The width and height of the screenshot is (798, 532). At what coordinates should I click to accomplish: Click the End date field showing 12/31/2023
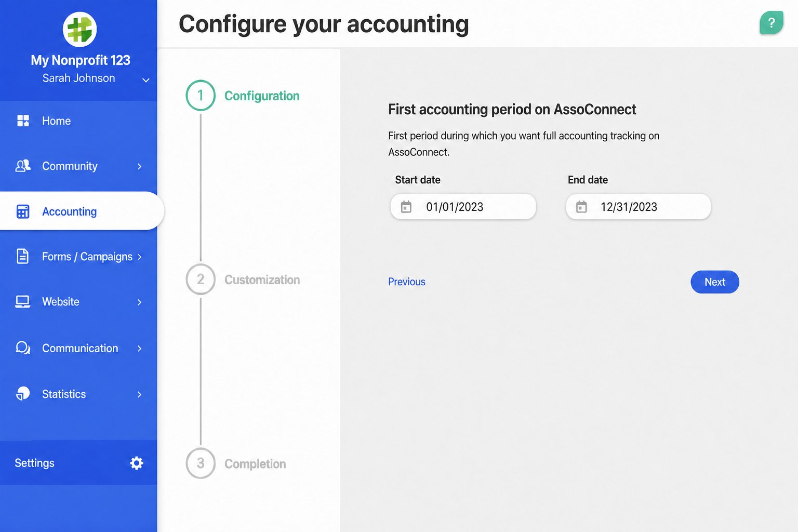pyautogui.click(x=638, y=207)
